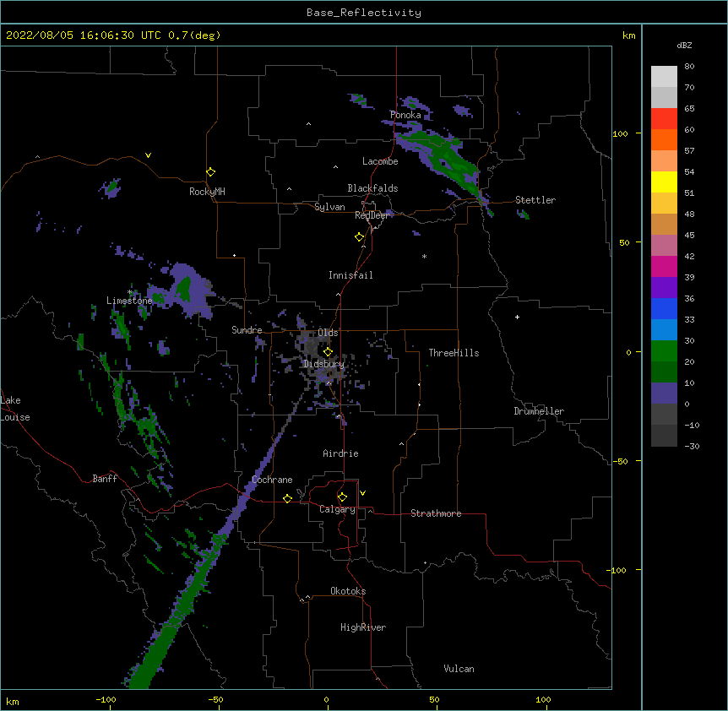Screen dimensions: 728x711
Task: Click the white asterisk marker above Limestone label
Action: coord(130,292)
